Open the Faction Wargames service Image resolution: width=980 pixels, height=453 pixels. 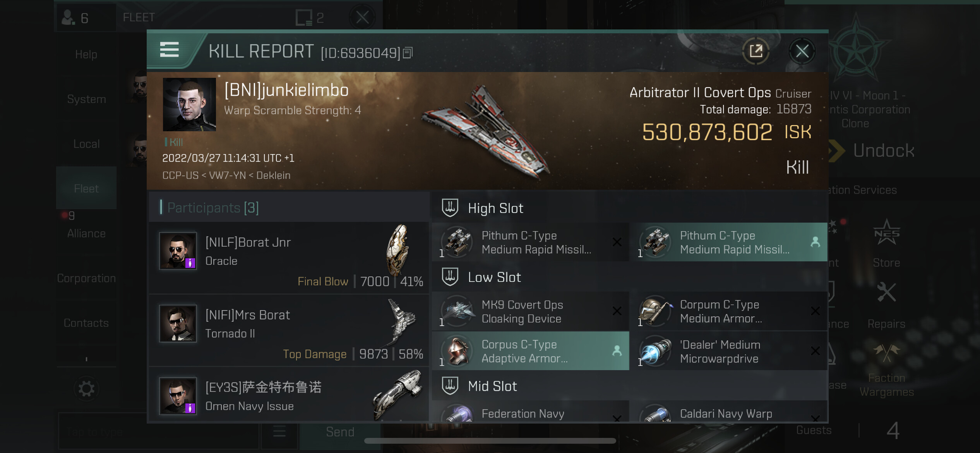[886, 371]
